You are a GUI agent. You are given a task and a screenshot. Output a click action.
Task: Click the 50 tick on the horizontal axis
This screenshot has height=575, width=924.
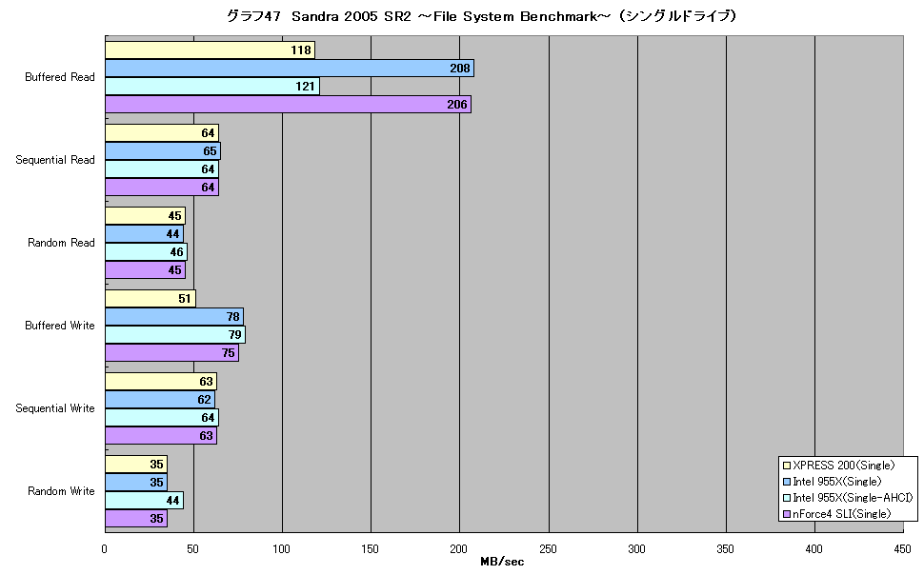click(x=192, y=549)
